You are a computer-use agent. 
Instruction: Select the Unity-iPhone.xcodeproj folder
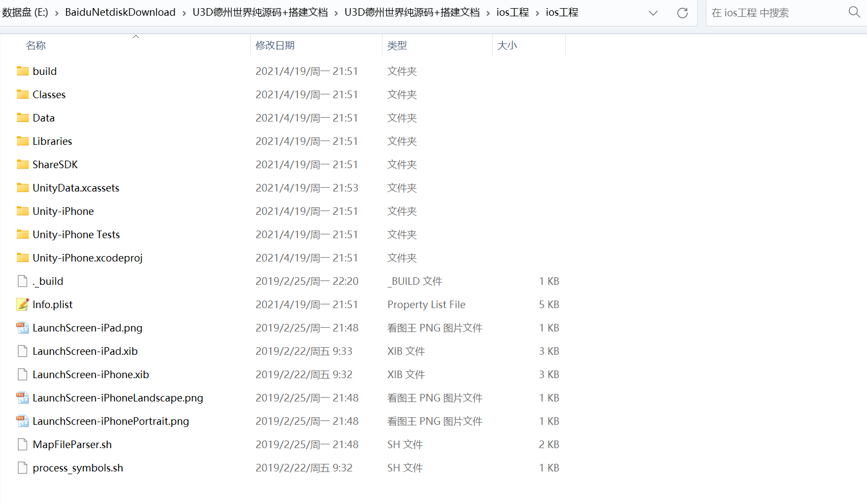tap(87, 258)
